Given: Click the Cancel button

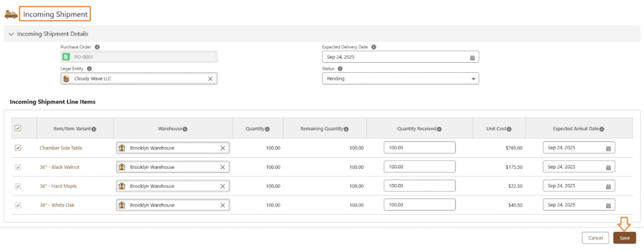Looking at the screenshot, I should coord(596,238).
